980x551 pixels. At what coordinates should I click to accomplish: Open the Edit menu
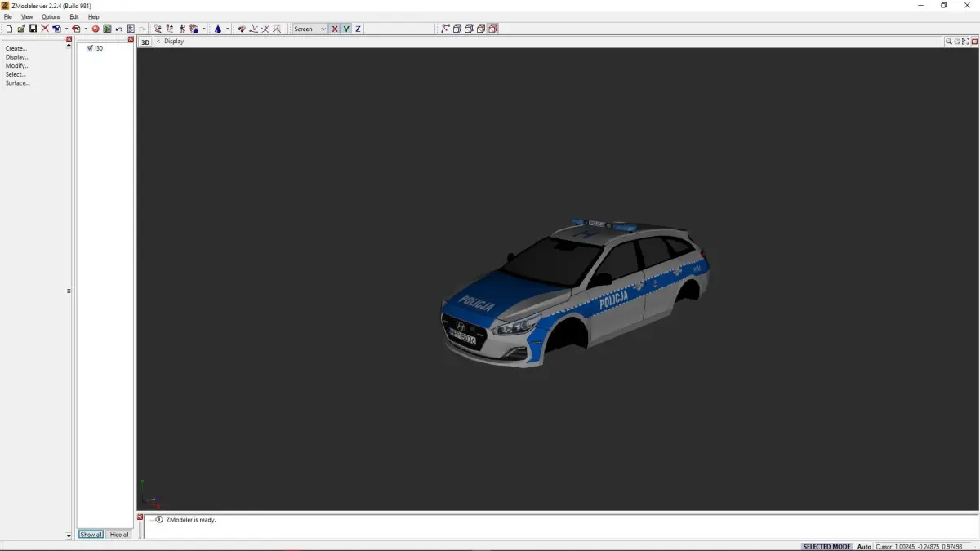74,16
